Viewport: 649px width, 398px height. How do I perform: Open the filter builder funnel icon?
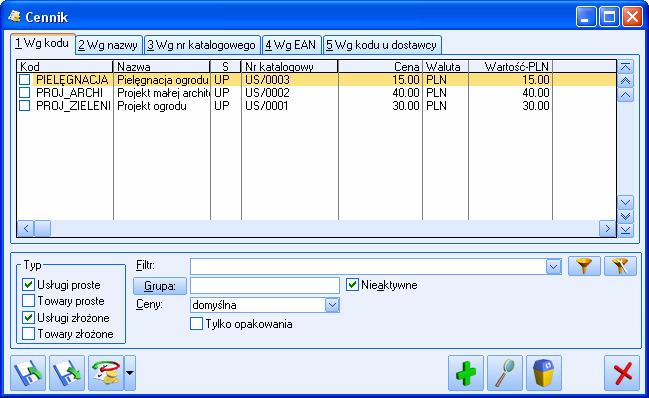pos(620,266)
